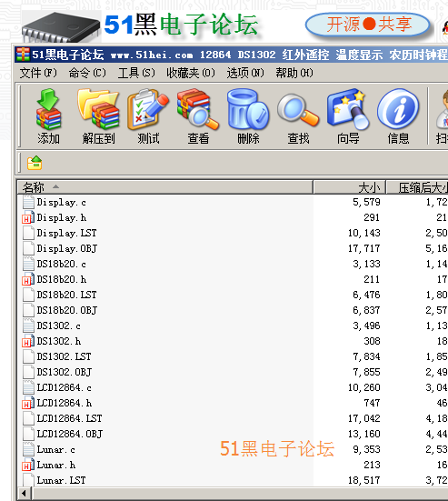448x501 pixels.
Task: Select the DS18b20.OBJ file name
Action: [67, 310]
